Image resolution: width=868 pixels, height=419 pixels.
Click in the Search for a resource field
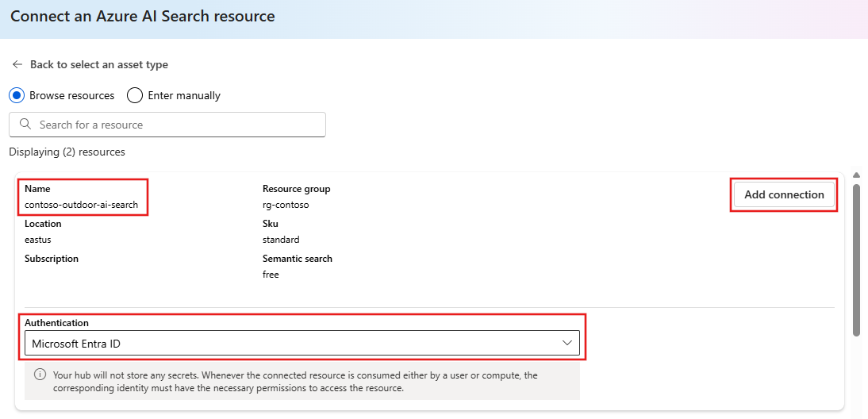[167, 125]
